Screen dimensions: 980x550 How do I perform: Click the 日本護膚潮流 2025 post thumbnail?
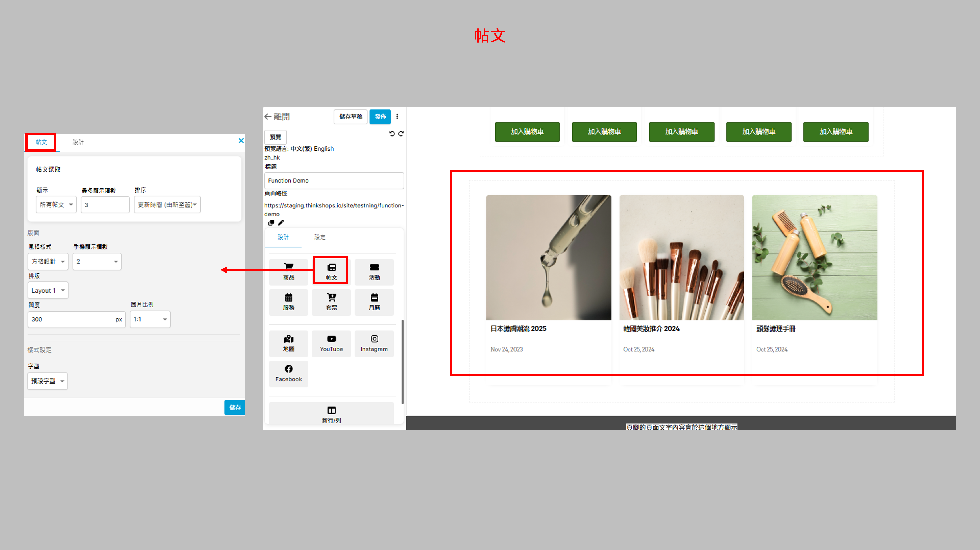point(548,258)
